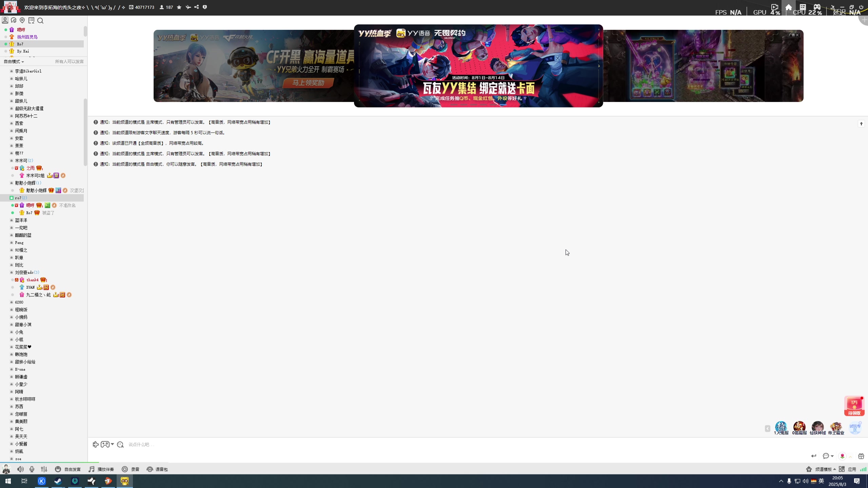Select user thank4 in channel tree
The image size is (868, 488).
click(x=33, y=280)
